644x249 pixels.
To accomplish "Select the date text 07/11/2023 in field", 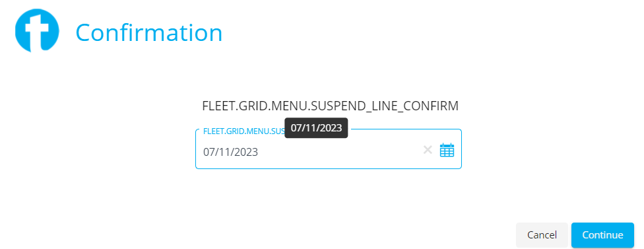I will tap(231, 152).
